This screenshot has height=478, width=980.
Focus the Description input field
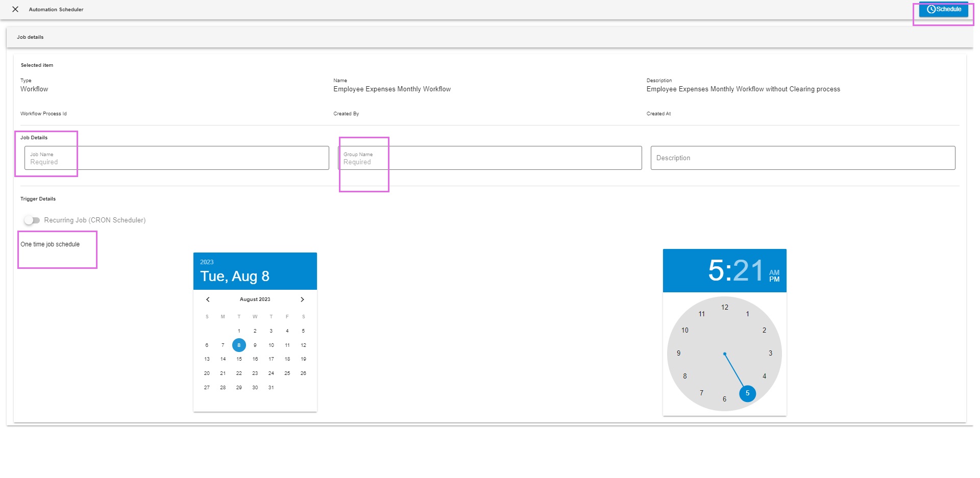click(x=803, y=158)
